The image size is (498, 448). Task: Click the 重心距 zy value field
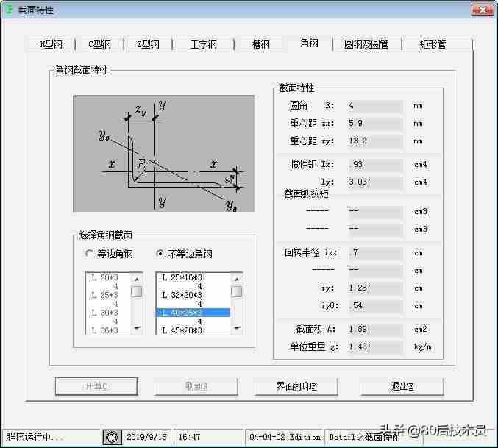[375, 141]
